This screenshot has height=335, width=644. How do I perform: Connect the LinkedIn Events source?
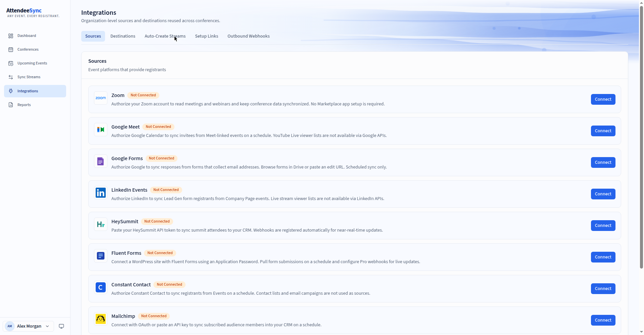pyautogui.click(x=603, y=194)
